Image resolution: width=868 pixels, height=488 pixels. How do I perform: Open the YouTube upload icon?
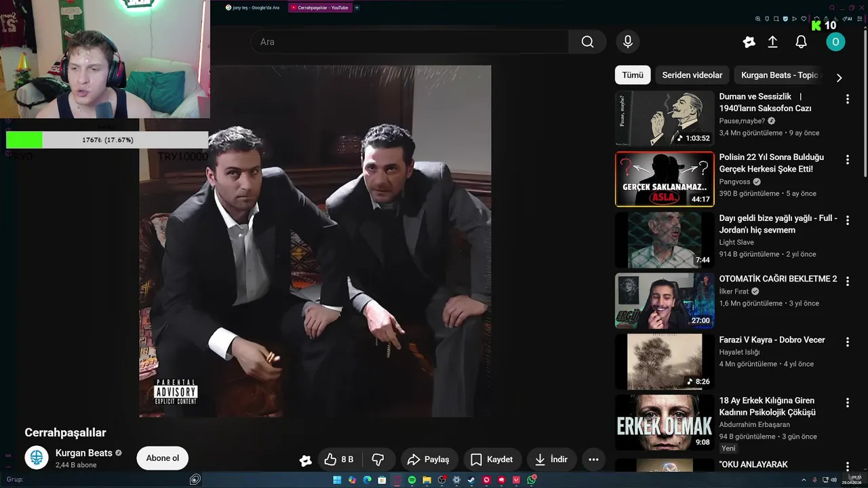[x=772, y=42]
